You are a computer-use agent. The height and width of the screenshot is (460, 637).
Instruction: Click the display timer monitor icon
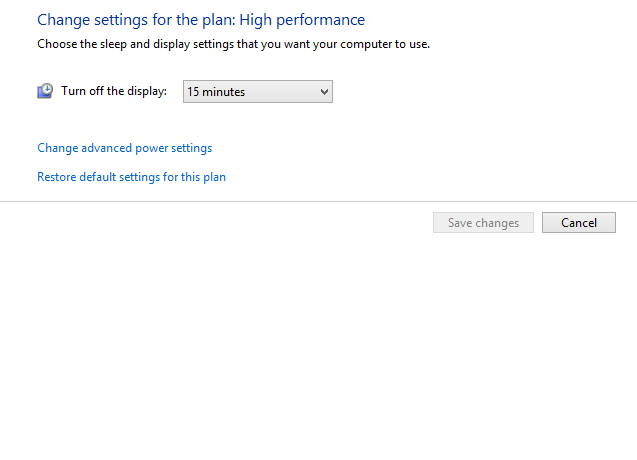click(x=45, y=91)
